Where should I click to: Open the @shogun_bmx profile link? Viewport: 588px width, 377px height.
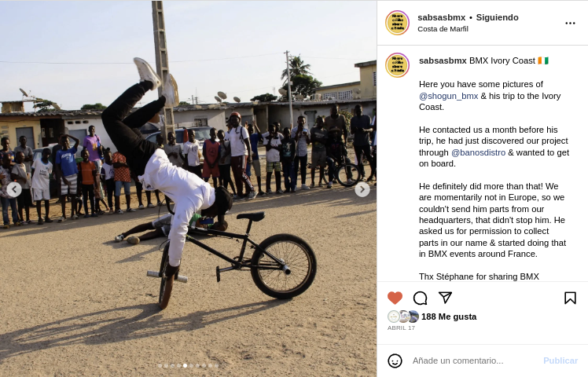click(x=449, y=96)
